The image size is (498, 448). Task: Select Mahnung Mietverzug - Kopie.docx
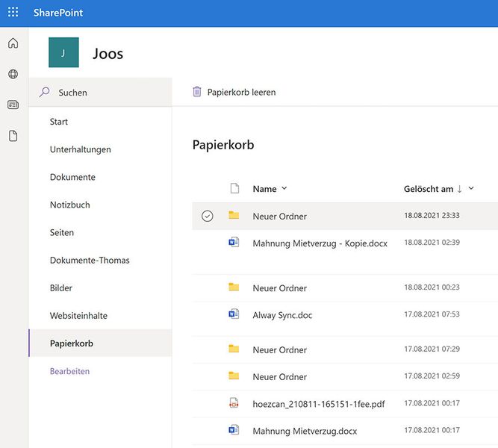pos(320,243)
